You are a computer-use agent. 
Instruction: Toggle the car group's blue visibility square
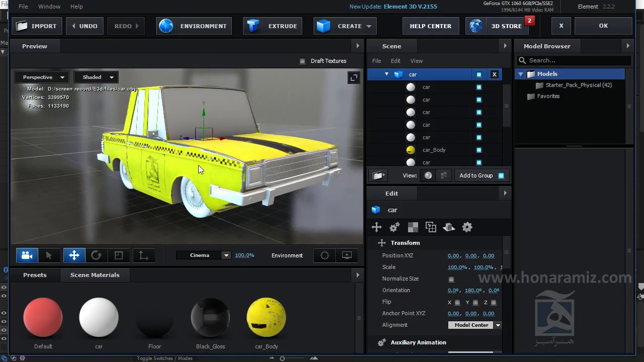[478, 74]
